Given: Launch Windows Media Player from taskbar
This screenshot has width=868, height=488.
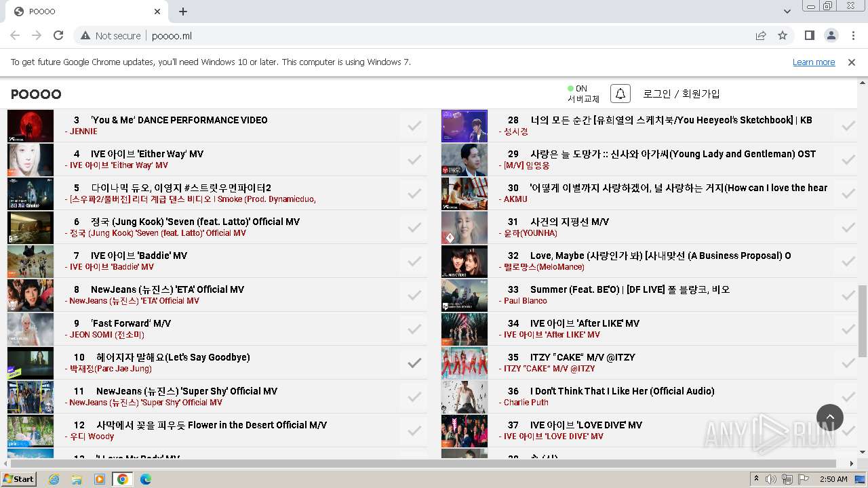Looking at the screenshot, I should click(x=100, y=479).
